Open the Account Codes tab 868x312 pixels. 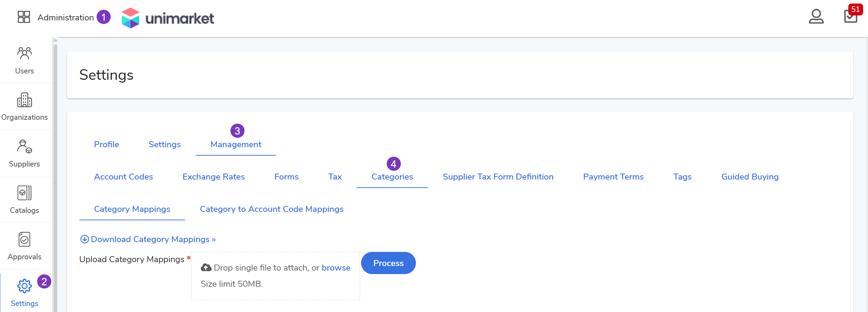123,177
